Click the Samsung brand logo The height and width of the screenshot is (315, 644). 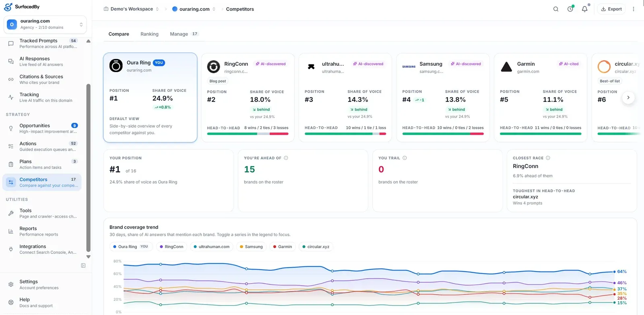409,66
